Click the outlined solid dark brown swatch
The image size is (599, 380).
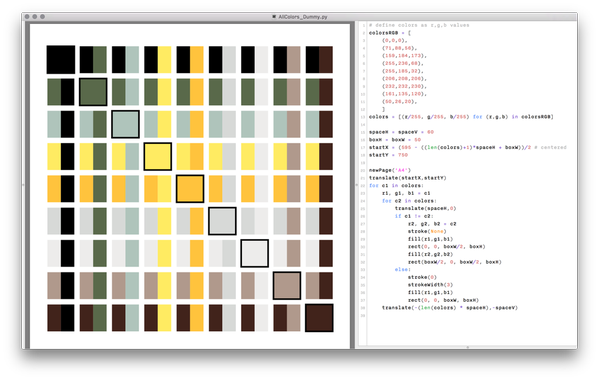(319, 318)
